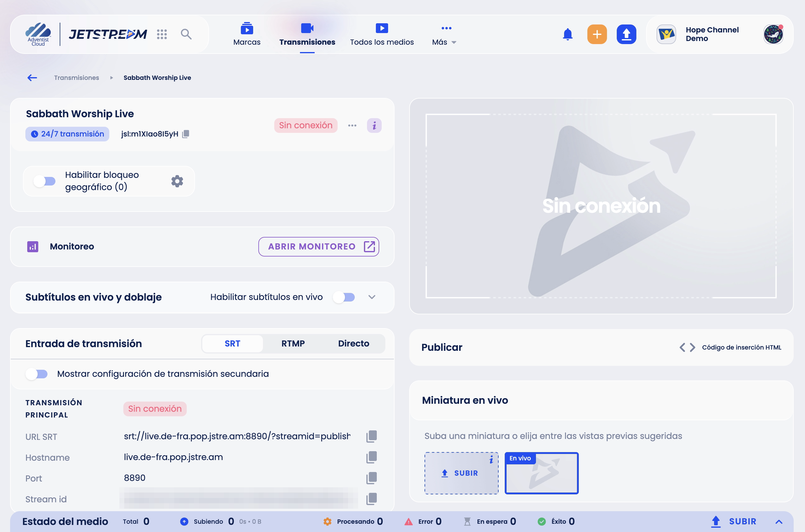Copy the SRT URL
Viewport: 805px width, 532px height.
[x=372, y=436]
